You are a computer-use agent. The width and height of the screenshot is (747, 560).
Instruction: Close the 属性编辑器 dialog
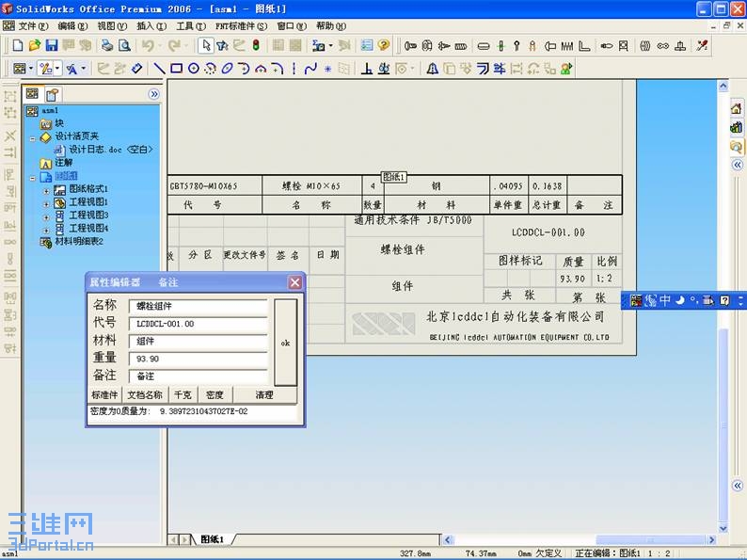click(x=294, y=282)
